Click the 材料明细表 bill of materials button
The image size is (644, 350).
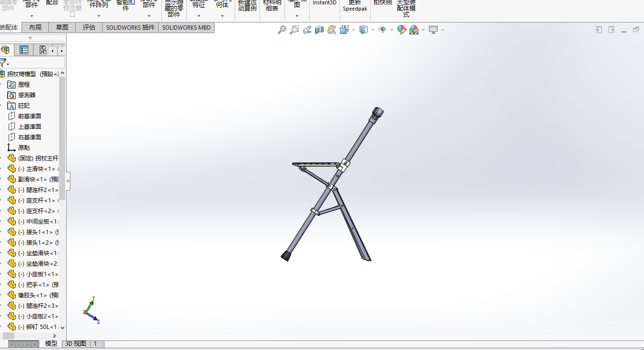click(x=272, y=5)
